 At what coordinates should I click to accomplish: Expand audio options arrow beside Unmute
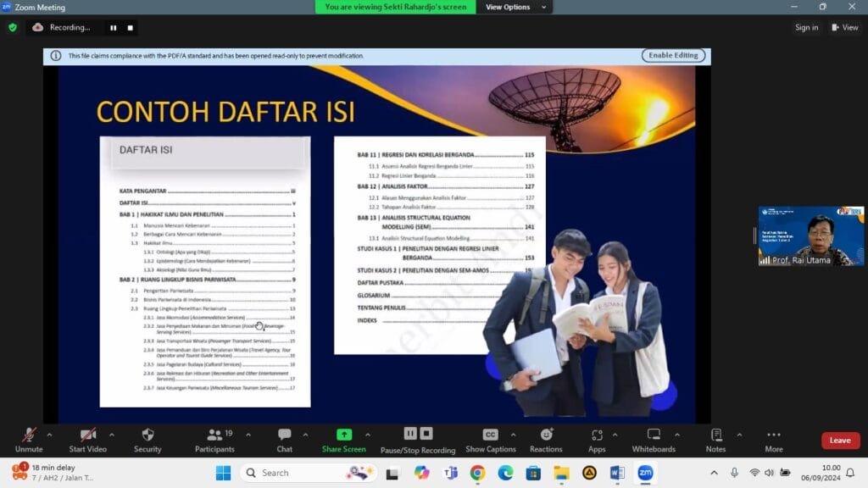tap(49, 434)
